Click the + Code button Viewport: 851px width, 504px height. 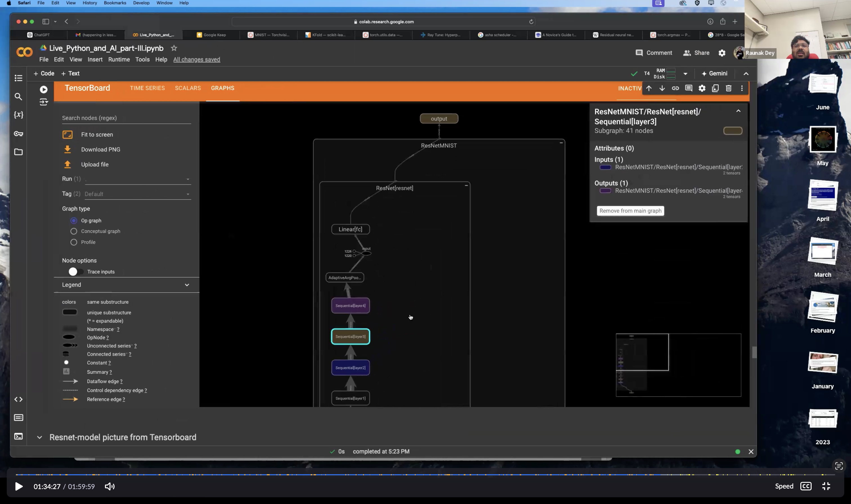[x=44, y=74]
